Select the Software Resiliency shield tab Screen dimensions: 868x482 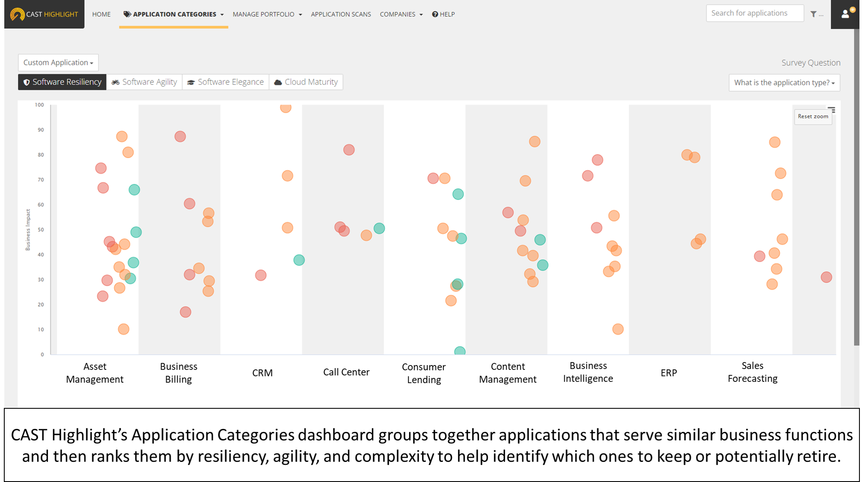click(x=62, y=82)
